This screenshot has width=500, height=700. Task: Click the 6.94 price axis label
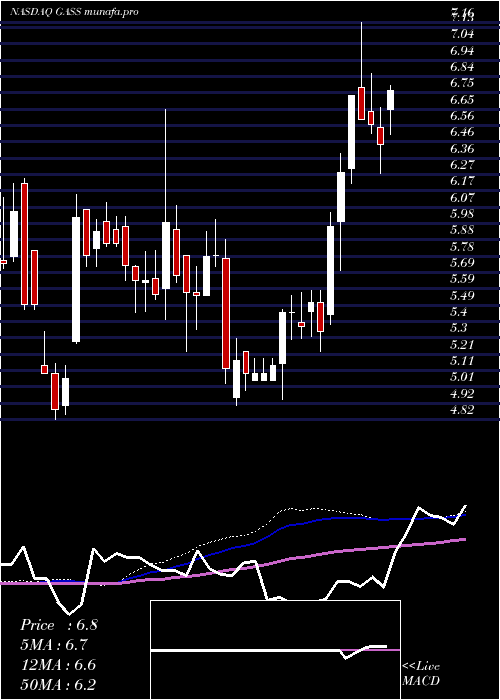point(462,50)
